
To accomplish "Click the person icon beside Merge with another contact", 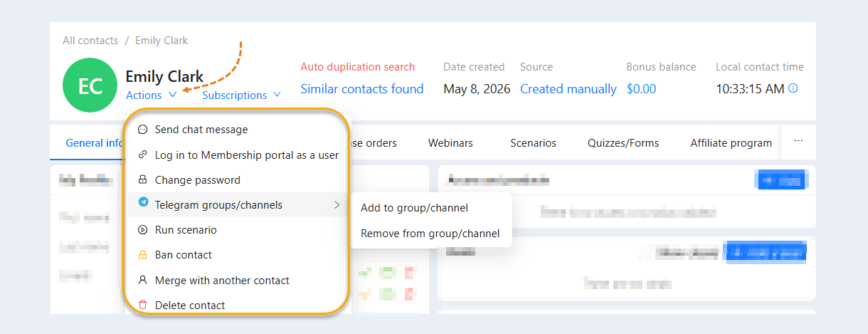I will (142, 281).
